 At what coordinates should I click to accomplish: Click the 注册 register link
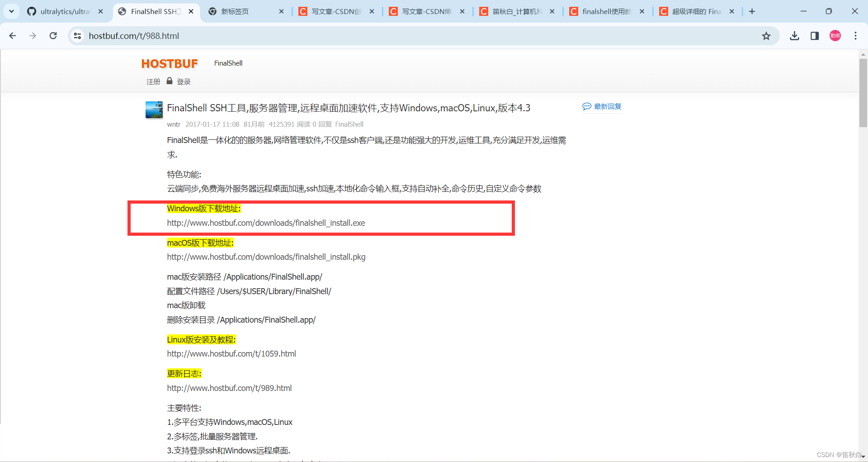[x=153, y=81]
